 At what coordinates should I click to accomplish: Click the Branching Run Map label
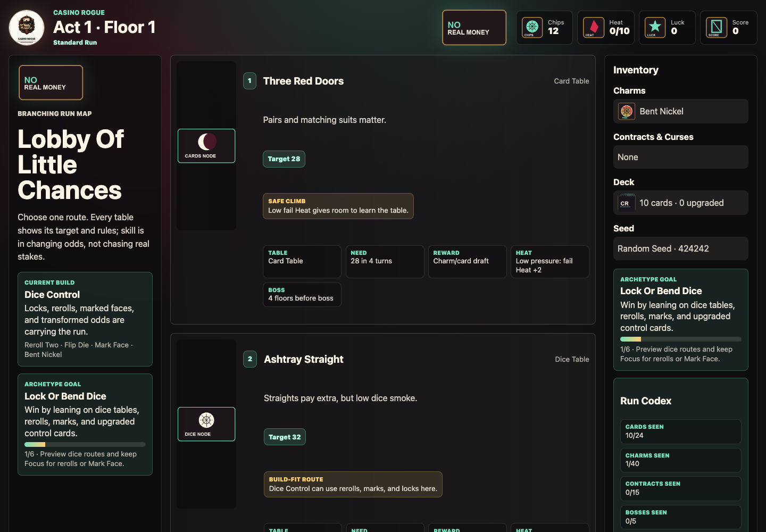tap(55, 113)
